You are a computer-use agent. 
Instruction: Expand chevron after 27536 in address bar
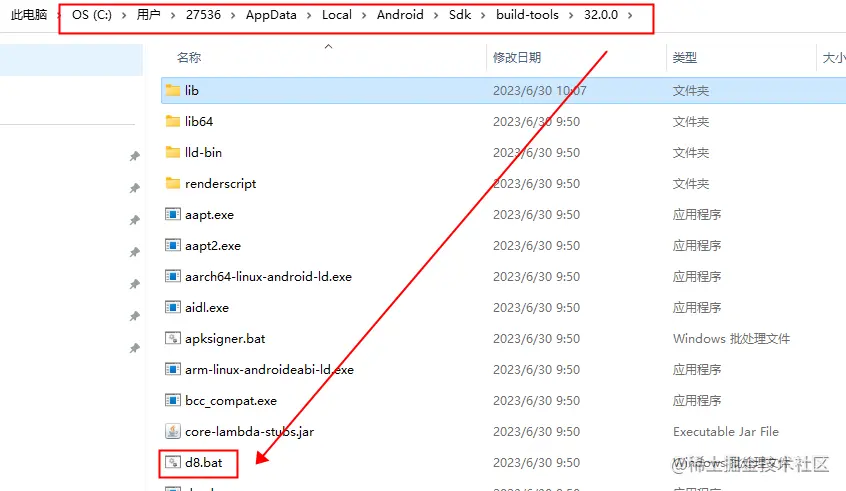point(233,15)
